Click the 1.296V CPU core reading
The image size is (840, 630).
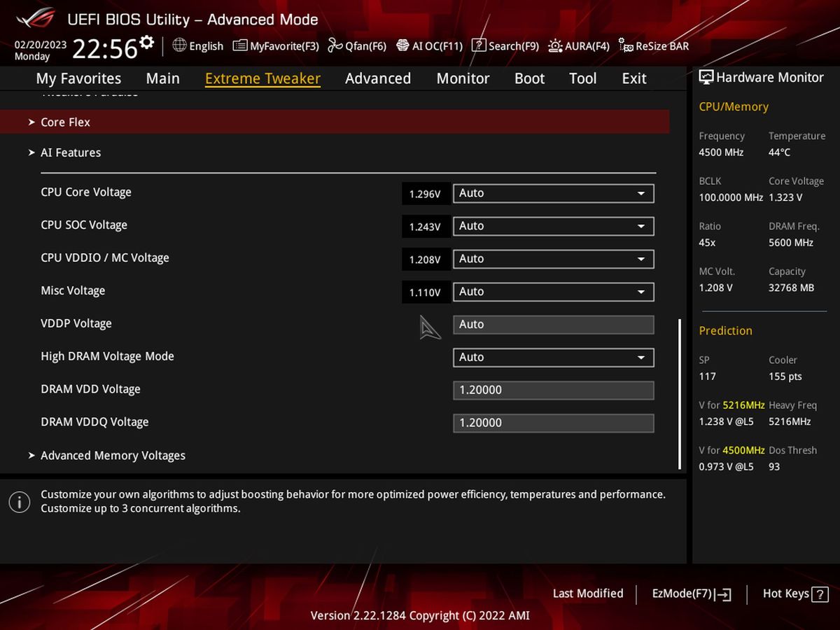pos(425,194)
